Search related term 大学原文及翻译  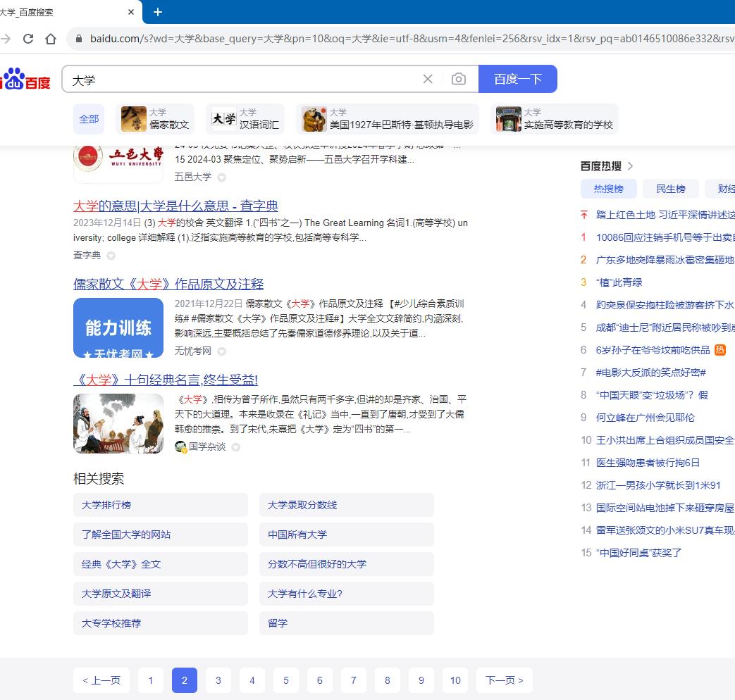[160, 594]
